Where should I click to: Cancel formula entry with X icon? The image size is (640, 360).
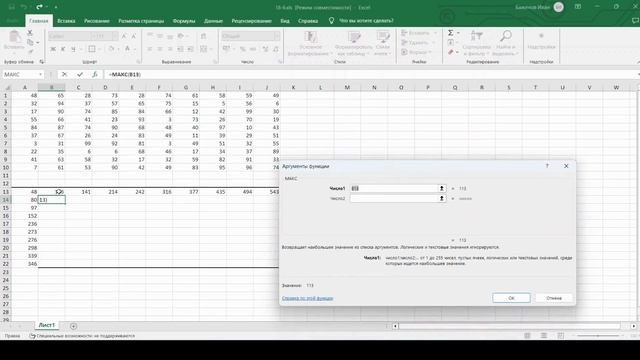(64, 74)
